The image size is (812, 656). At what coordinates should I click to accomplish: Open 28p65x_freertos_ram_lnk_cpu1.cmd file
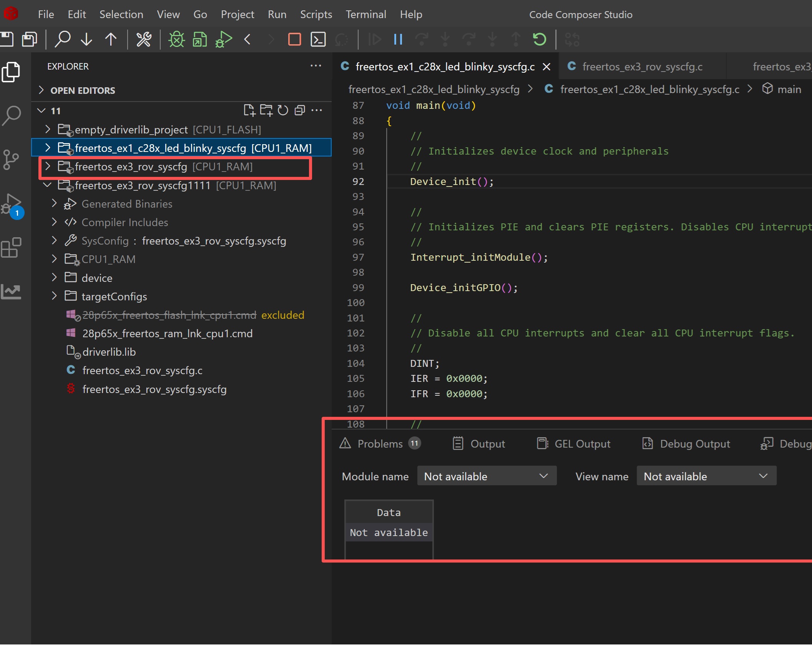point(168,333)
